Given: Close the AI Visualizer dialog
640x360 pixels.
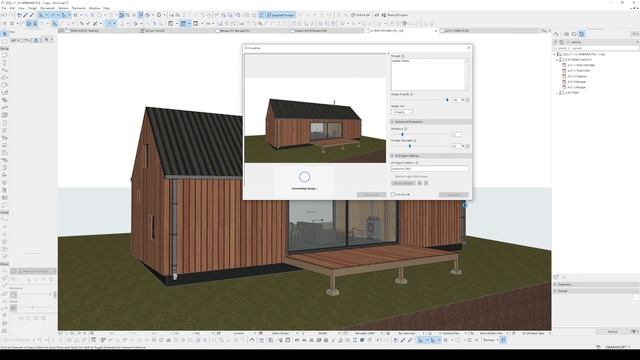Looking at the screenshot, I should click(x=468, y=48).
